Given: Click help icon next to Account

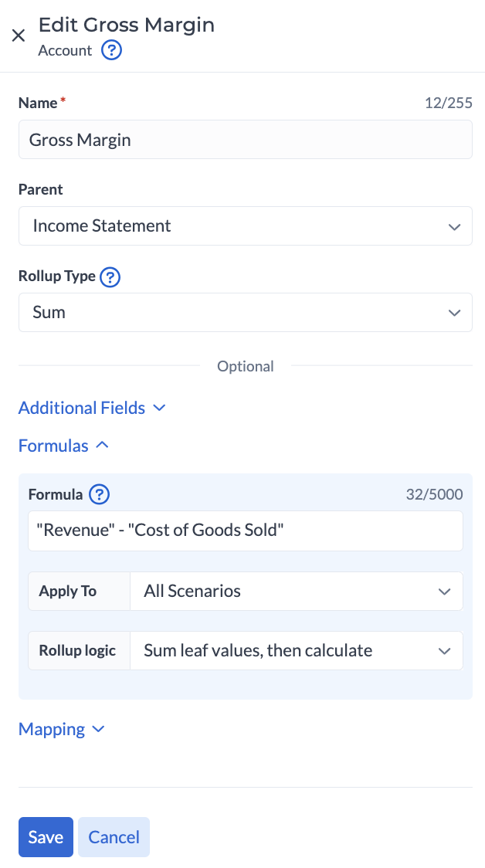Looking at the screenshot, I should click(x=112, y=51).
